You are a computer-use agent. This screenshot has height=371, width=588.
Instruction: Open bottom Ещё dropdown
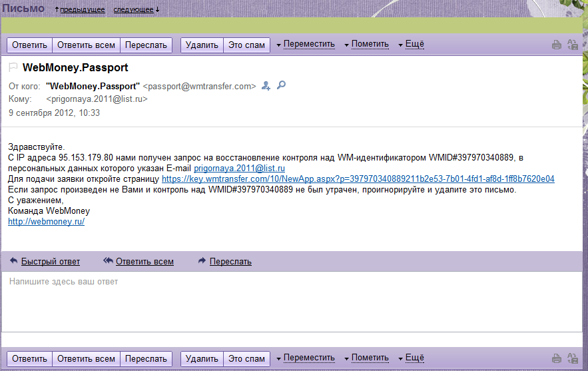411,358
